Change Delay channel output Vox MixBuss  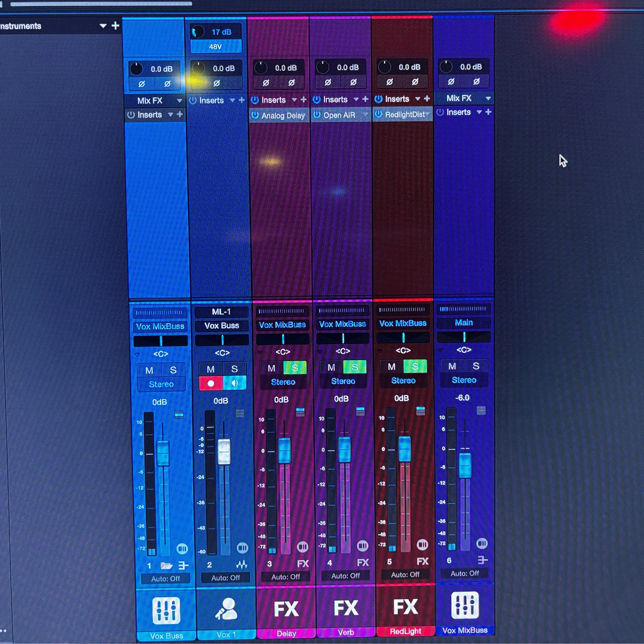(x=283, y=324)
